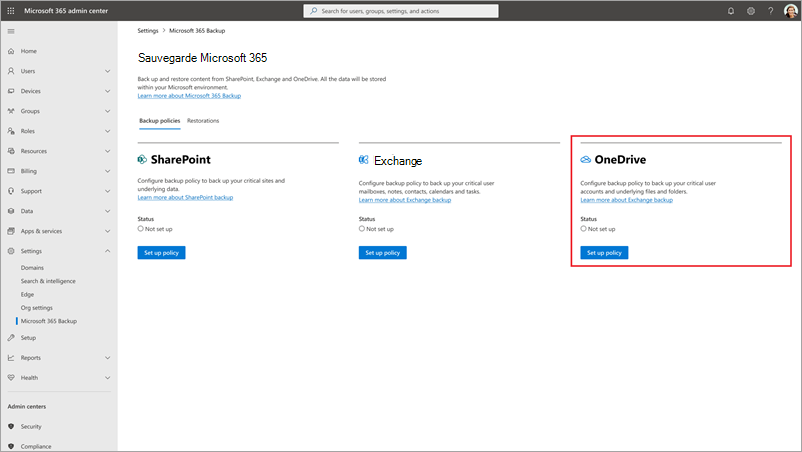Select Microsoft 365 Backup in sidebar
The image size is (802, 452).
pyautogui.click(x=49, y=321)
